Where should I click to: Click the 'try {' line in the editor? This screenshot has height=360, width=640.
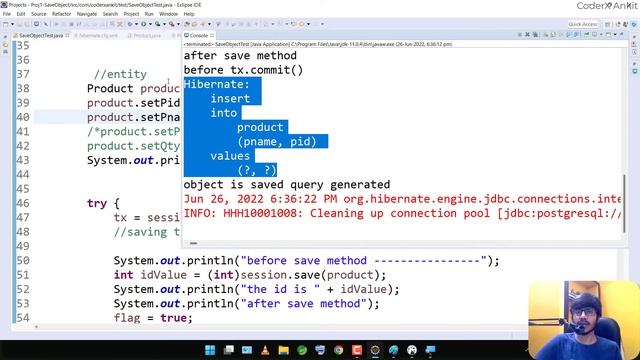coord(103,203)
